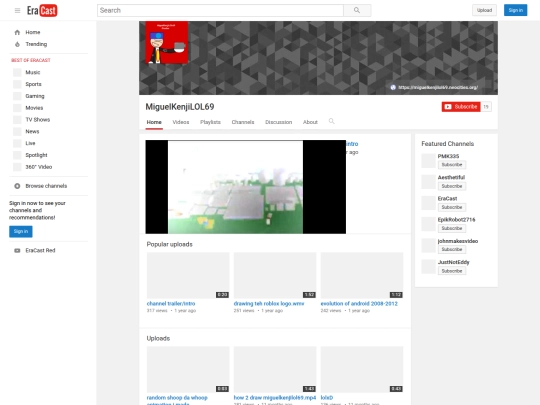This screenshot has height=405, width=540.
Task: Subscribe to EpikRobot2716
Action: pos(452,228)
